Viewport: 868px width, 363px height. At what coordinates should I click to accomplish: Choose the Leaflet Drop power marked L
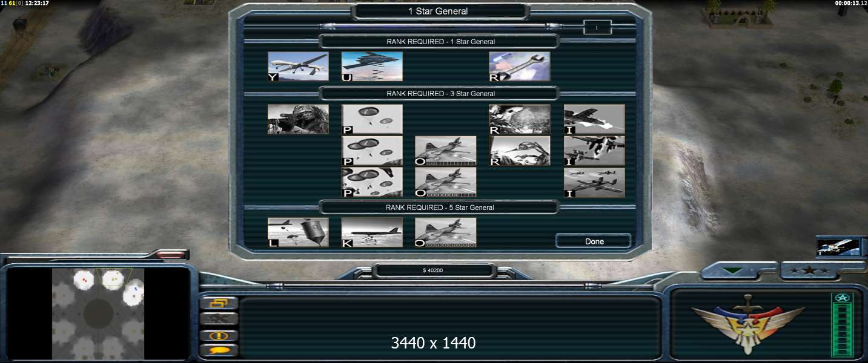(x=298, y=232)
